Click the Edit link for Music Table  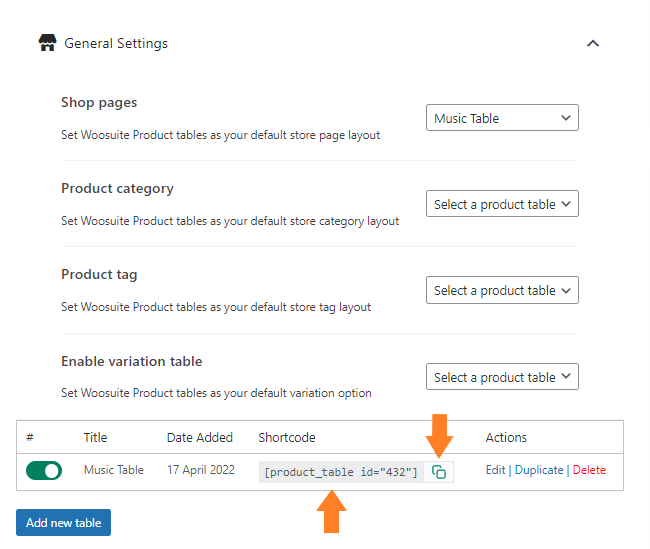coord(495,470)
